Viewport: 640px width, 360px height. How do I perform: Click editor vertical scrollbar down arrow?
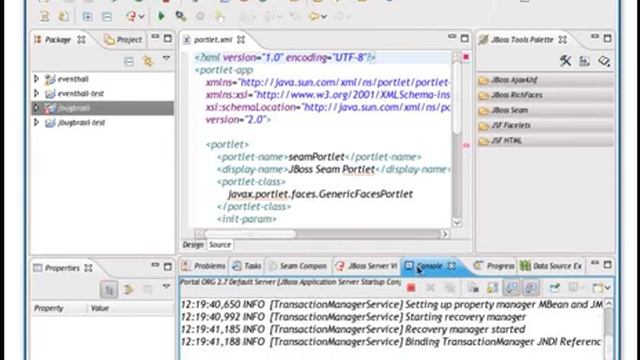457,222
